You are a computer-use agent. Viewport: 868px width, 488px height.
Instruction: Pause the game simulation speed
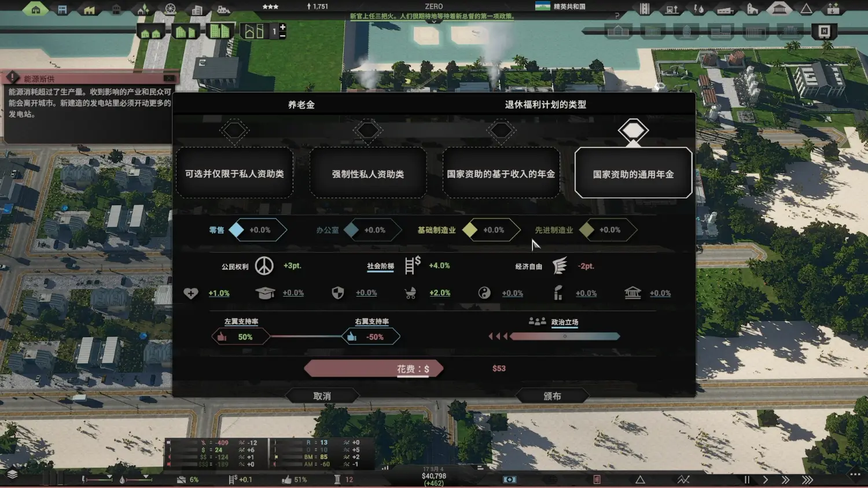pyautogui.click(x=746, y=479)
